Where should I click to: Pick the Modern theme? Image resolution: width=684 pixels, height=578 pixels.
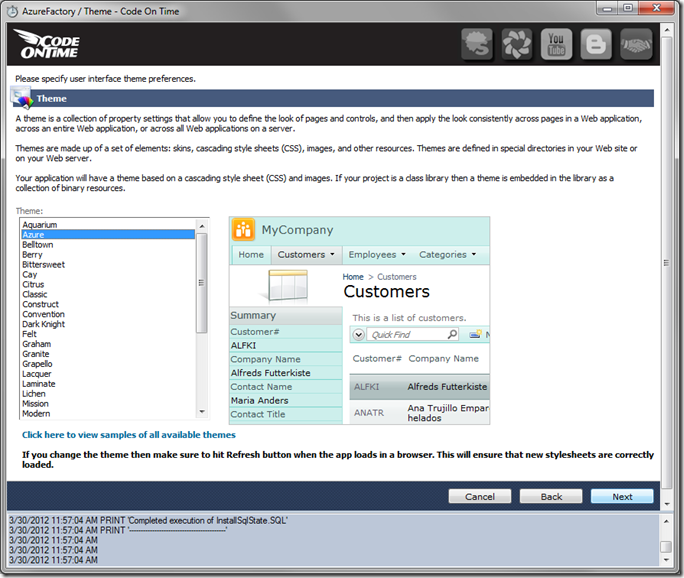click(108, 414)
